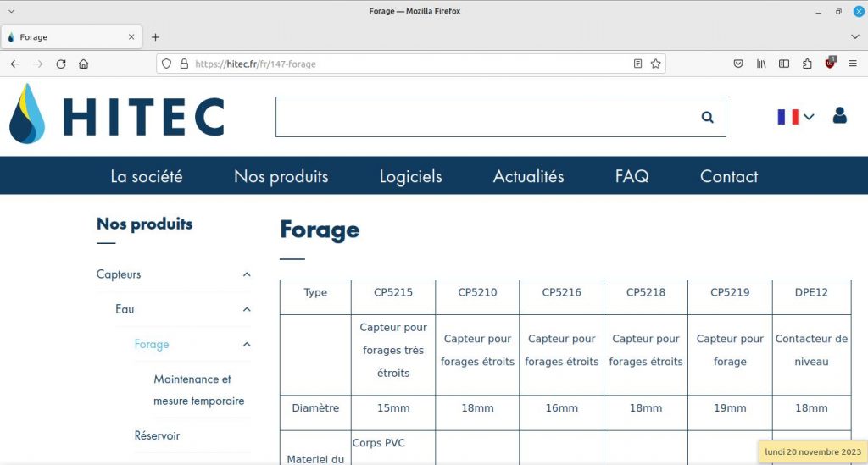Go to the Firefox home page
868x465 pixels.
click(x=83, y=64)
